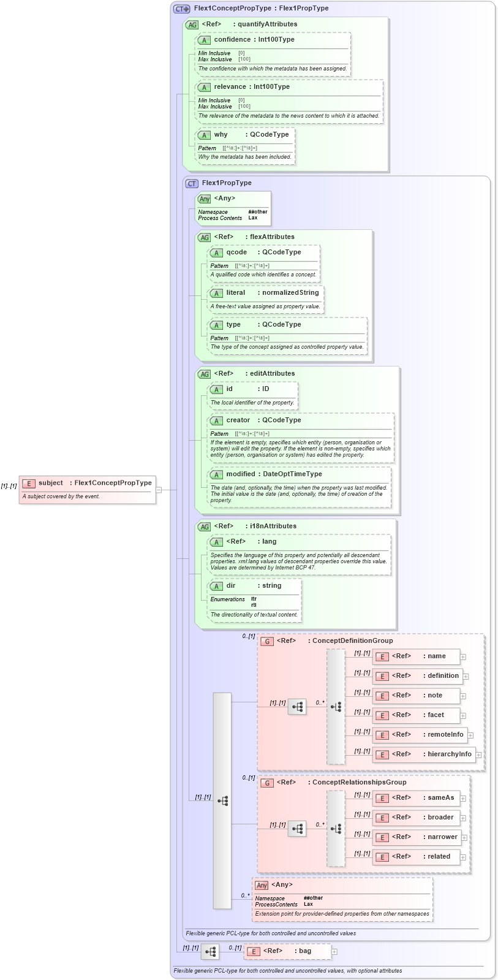Select the E icon of name element
The height and width of the screenshot is (980, 498).
click(x=382, y=656)
